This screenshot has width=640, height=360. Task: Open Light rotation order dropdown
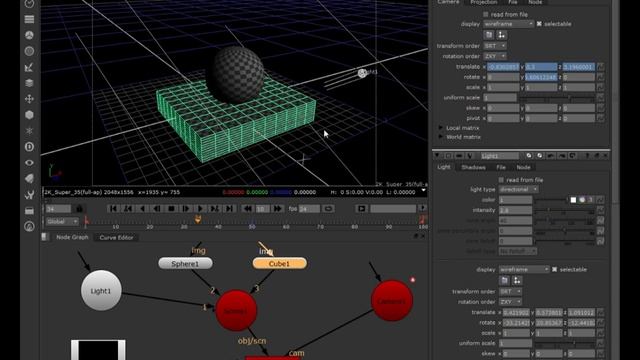(x=510, y=302)
